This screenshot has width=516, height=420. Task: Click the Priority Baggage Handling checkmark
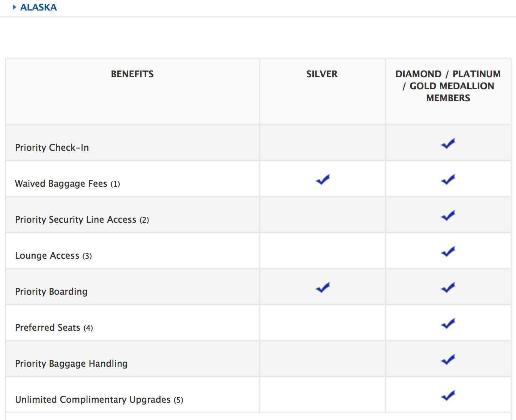click(448, 359)
